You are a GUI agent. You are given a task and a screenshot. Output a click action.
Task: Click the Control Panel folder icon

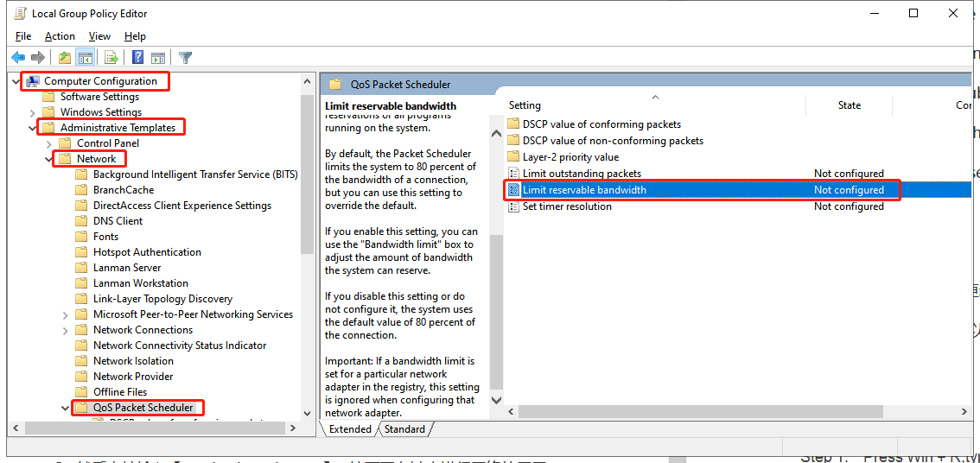tap(65, 143)
